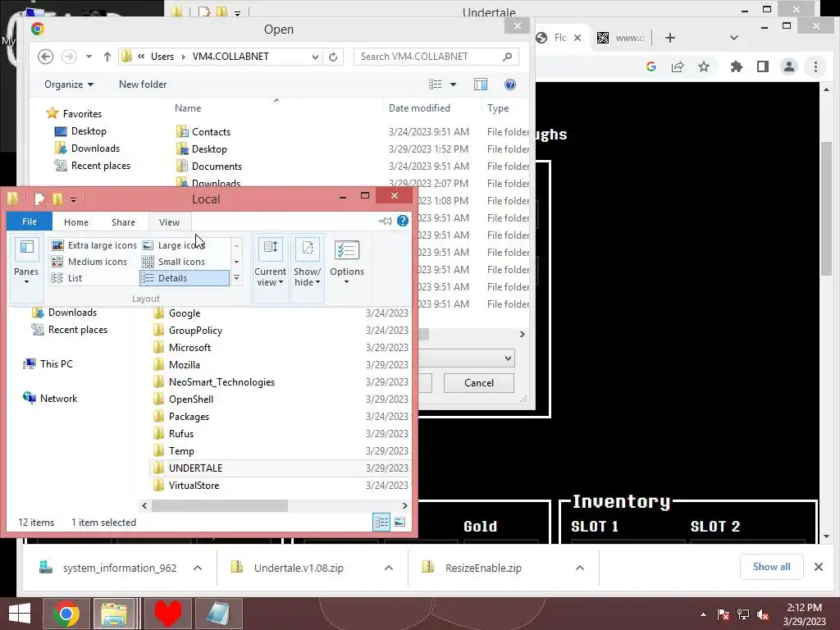Viewport: 840px width, 630px height.
Task: Switch to large thumbnails view at the status bar
Action: click(x=399, y=522)
